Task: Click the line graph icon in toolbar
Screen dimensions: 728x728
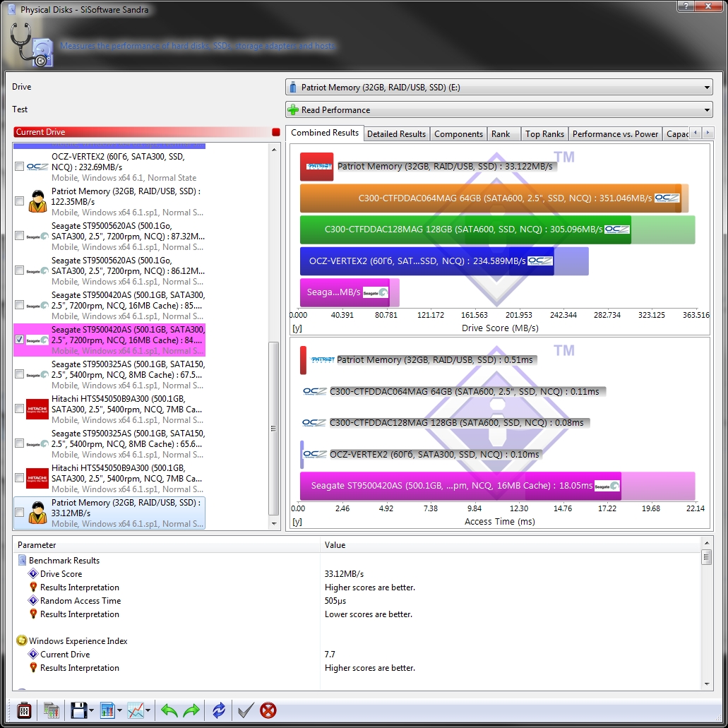Action: 136,710
